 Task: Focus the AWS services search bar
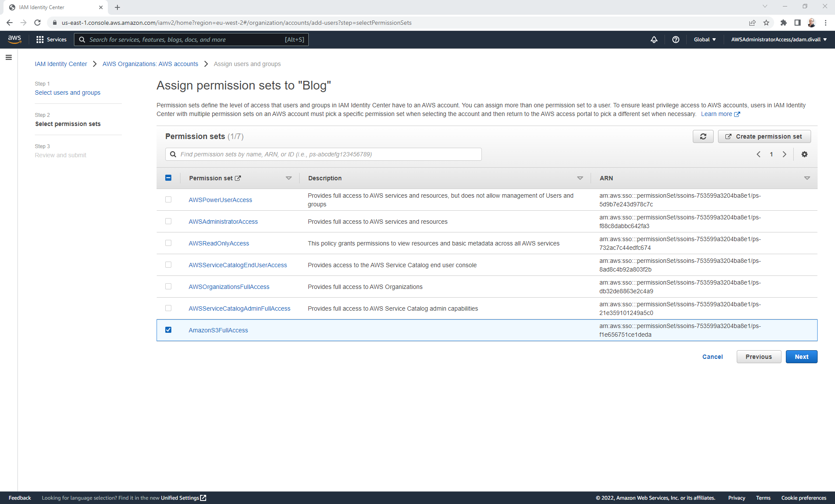pyautogui.click(x=191, y=40)
